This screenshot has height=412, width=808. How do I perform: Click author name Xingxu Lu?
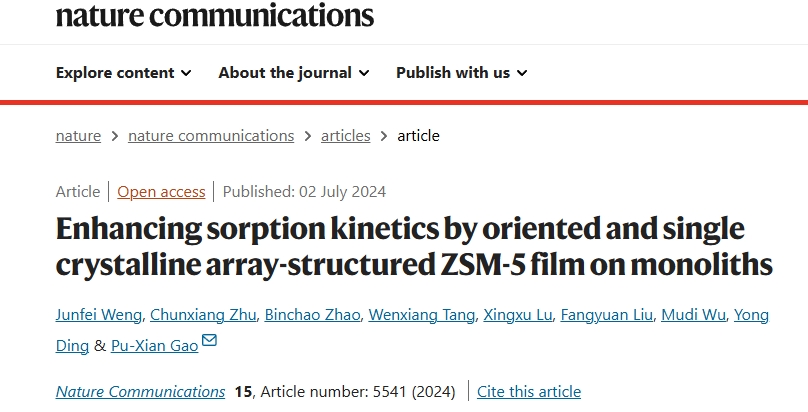pos(517,315)
